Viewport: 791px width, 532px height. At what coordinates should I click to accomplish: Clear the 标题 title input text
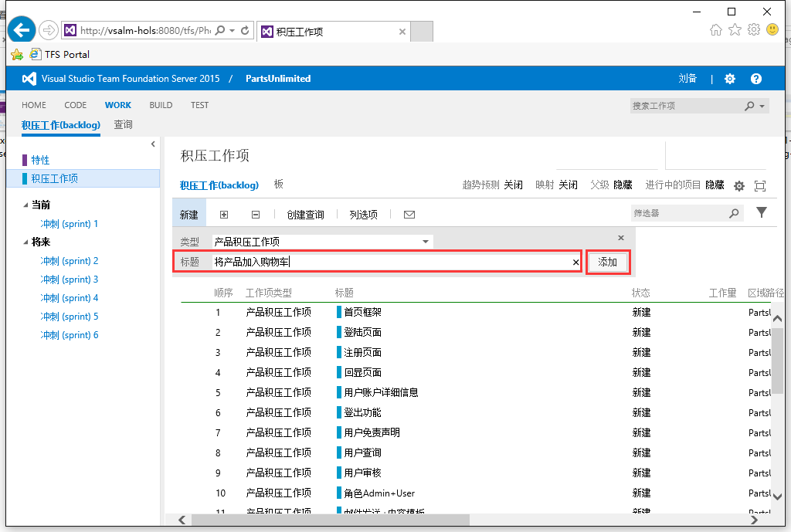[x=575, y=263]
